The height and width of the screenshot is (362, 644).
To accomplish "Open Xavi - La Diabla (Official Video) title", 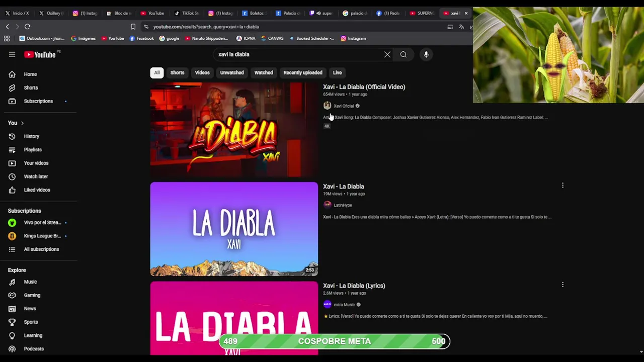I will tap(364, 87).
